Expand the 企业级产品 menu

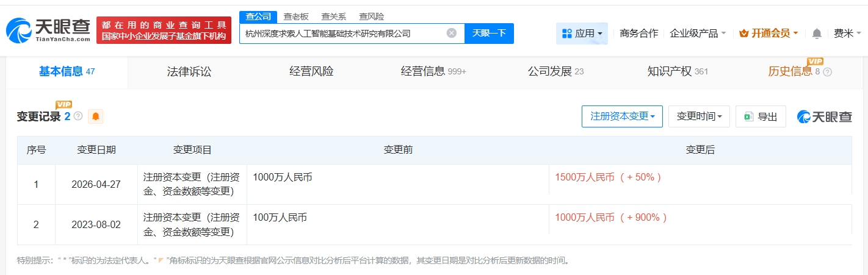[x=698, y=34]
